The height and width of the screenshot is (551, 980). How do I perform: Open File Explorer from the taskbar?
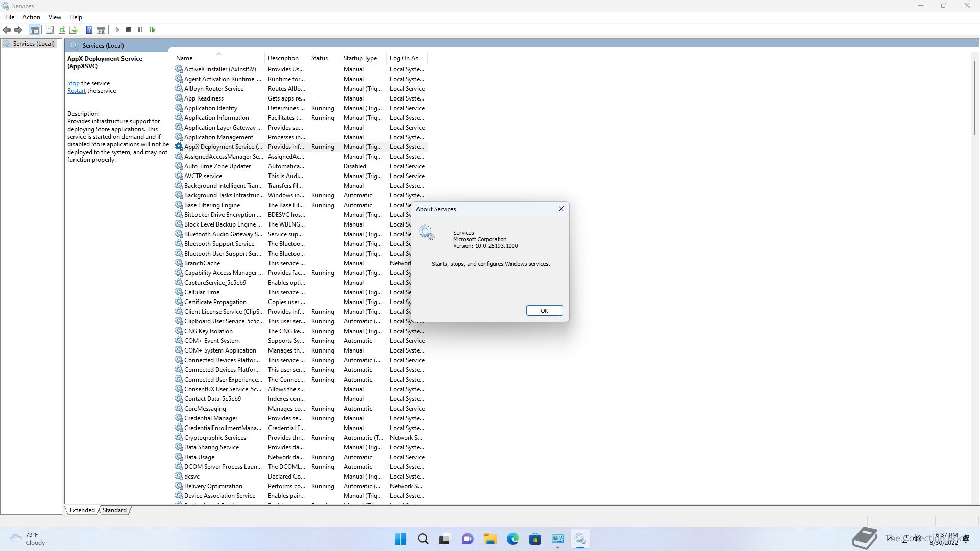(x=491, y=539)
